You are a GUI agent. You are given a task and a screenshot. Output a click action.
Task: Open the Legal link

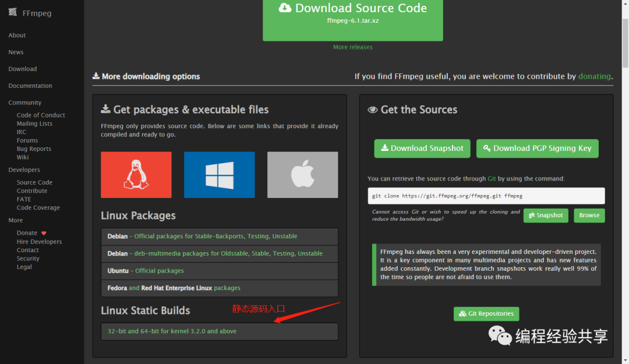click(x=24, y=267)
